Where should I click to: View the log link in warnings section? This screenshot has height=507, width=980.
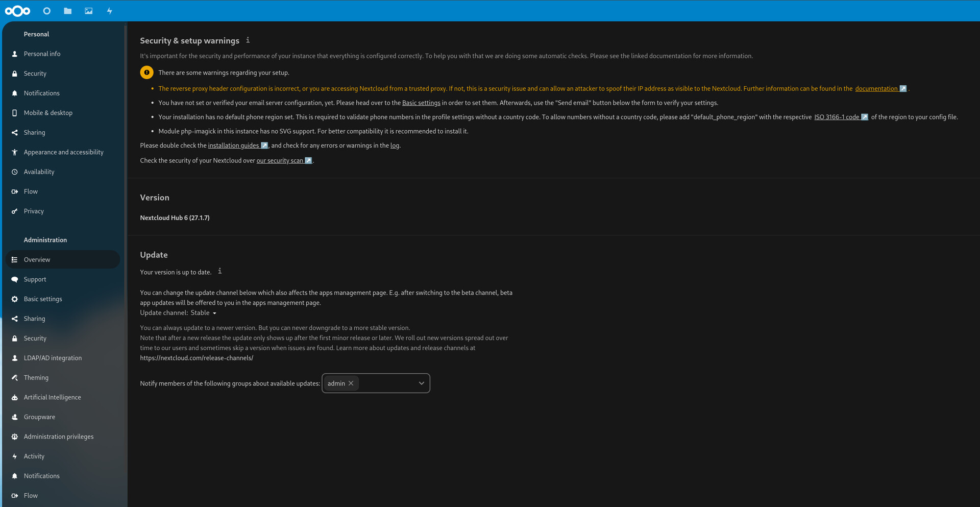[x=394, y=145]
